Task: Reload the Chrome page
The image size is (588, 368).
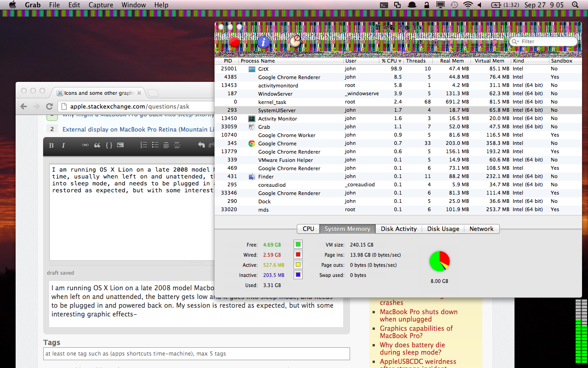Action: click(x=49, y=107)
